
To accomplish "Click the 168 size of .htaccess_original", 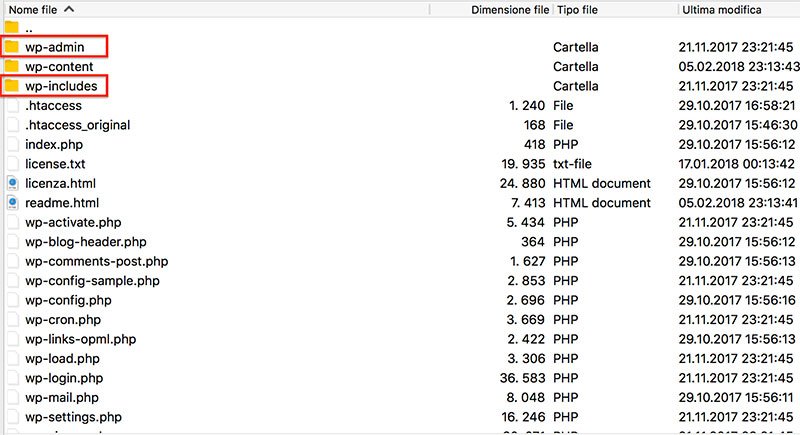I will tap(534, 125).
